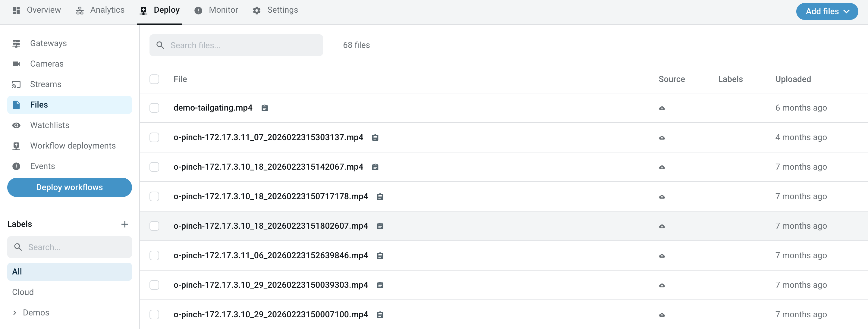Click clipboard icon next to o-pinch-172.17.3.10_18_20260223151802607.mp4
This screenshot has height=329, width=868.
click(380, 226)
